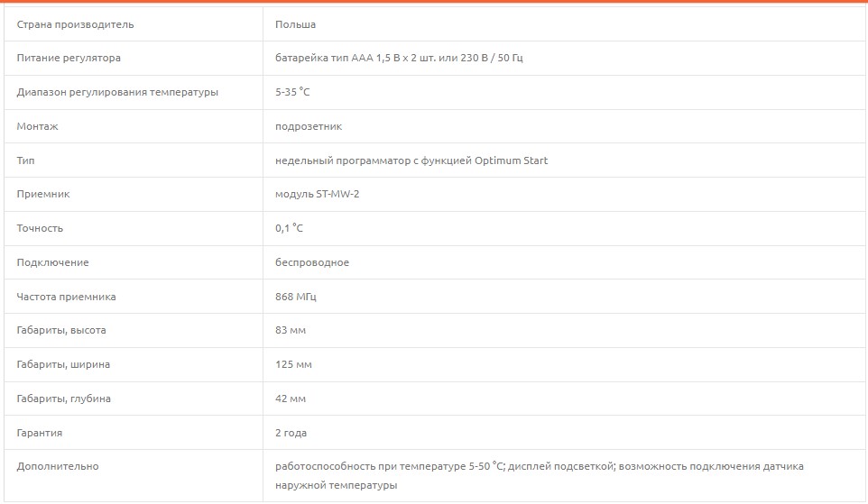Select the "Польша" value cell
This screenshot has width=868, height=504.
click(295, 24)
